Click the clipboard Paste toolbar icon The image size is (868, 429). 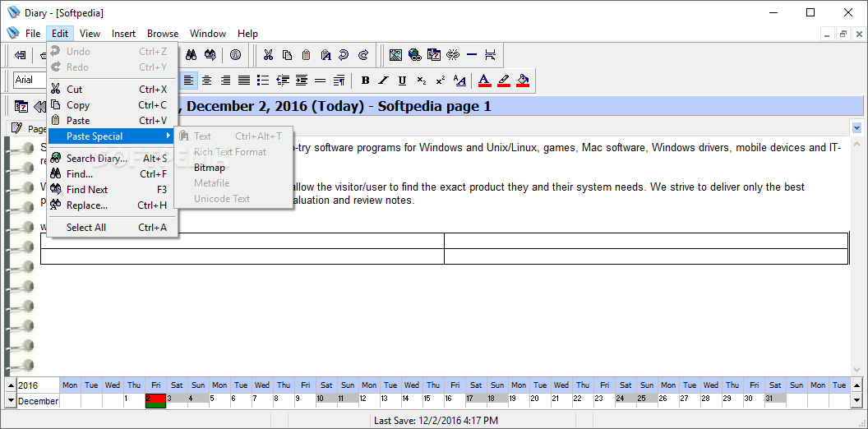click(x=306, y=55)
